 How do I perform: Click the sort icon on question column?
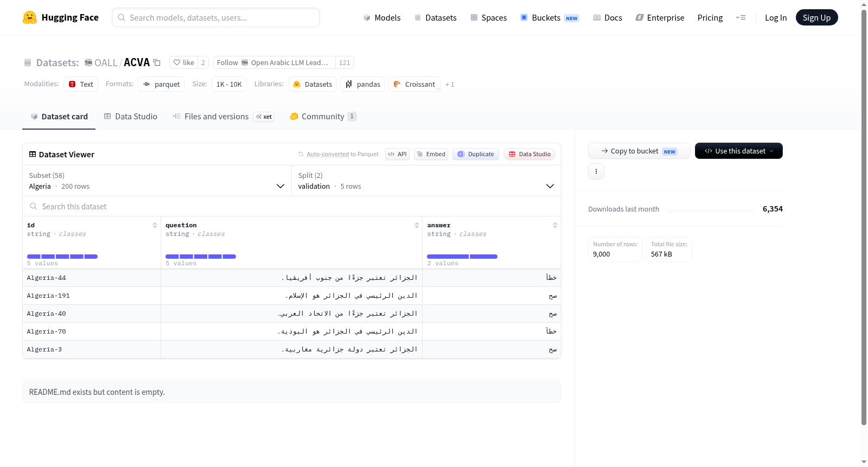417,225
